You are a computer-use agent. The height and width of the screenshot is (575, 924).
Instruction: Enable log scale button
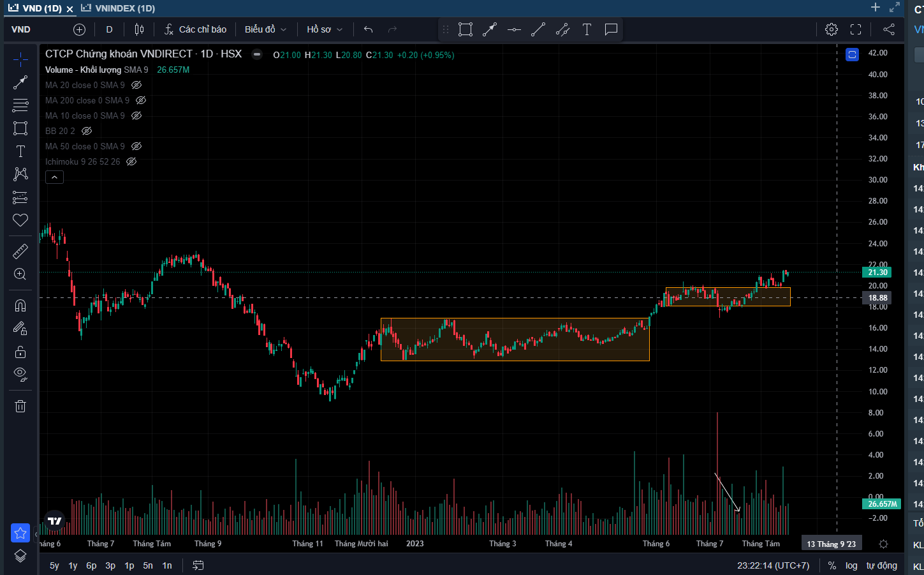[x=851, y=565]
